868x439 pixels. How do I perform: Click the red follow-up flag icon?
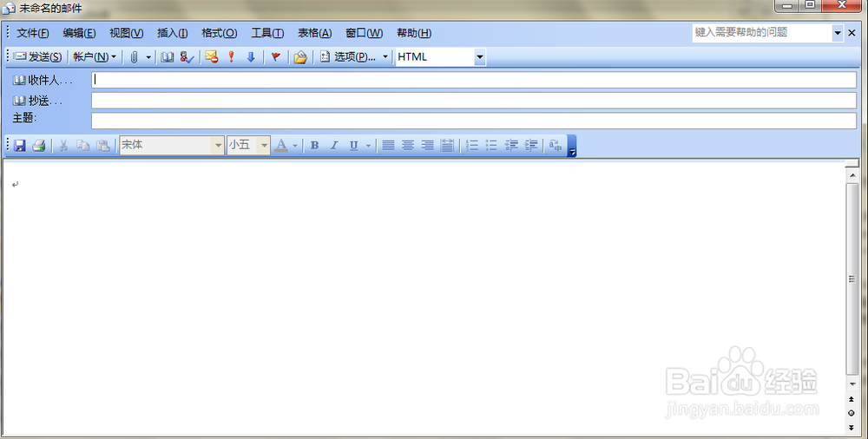(276, 57)
